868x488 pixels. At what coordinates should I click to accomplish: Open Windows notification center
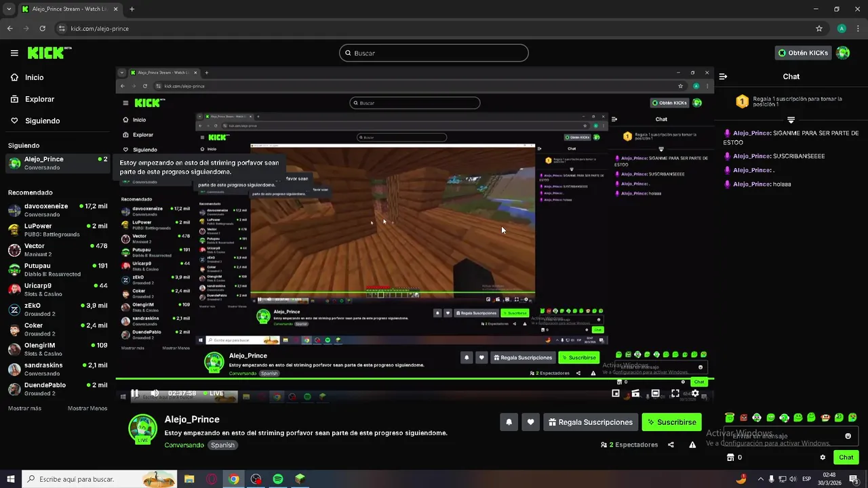point(854,479)
